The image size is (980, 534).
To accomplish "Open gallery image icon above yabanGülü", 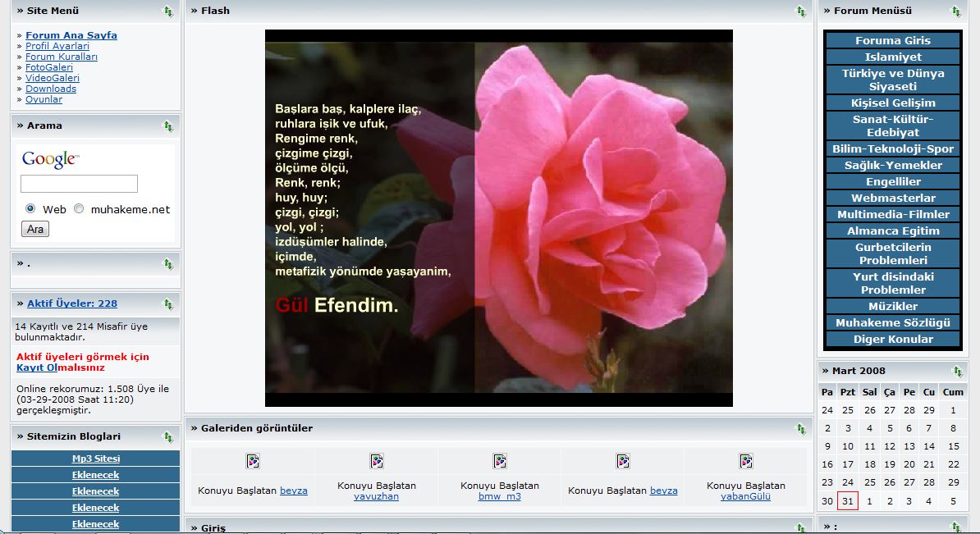I will [x=746, y=461].
